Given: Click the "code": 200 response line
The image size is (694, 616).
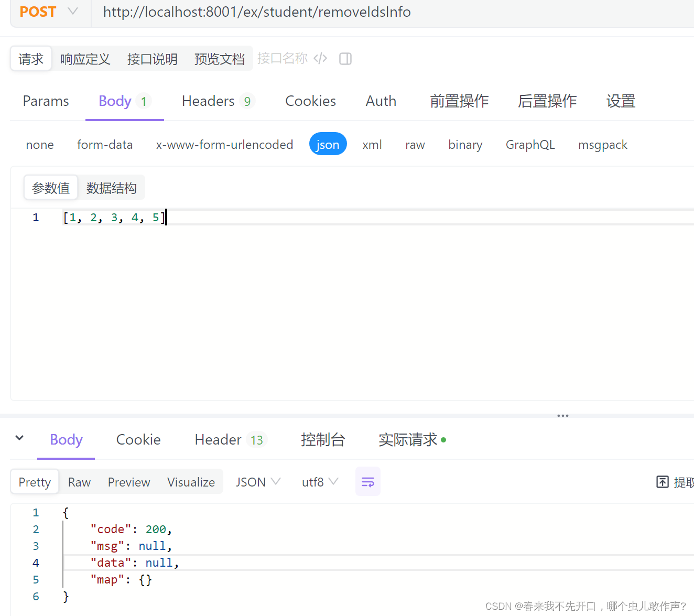Looking at the screenshot, I should tap(131, 529).
